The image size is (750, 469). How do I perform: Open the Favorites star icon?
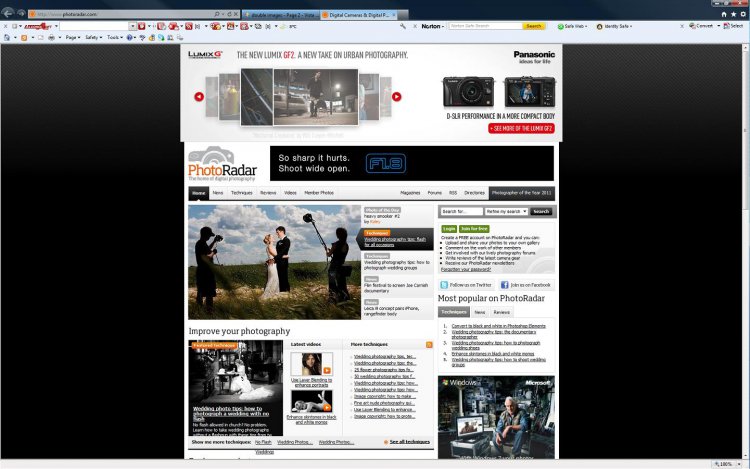click(733, 14)
